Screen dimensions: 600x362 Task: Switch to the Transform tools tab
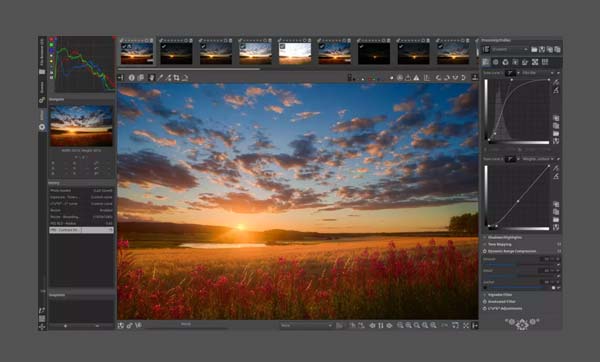(525, 62)
